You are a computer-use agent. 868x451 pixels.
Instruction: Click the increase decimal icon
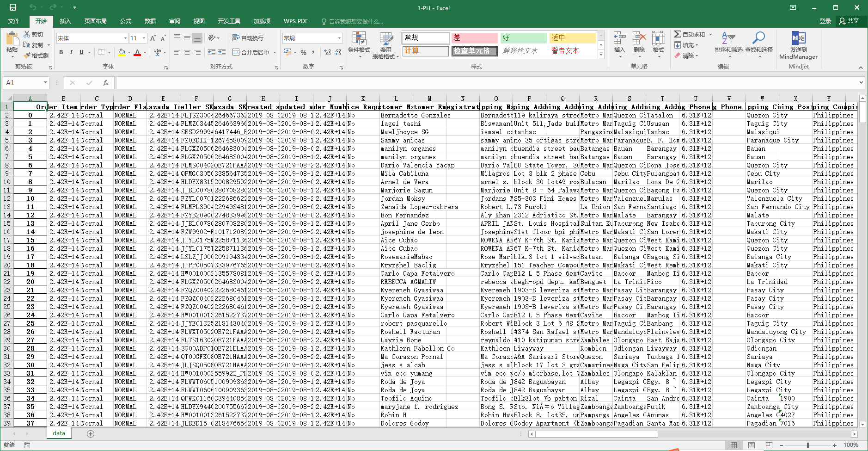pos(328,52)
